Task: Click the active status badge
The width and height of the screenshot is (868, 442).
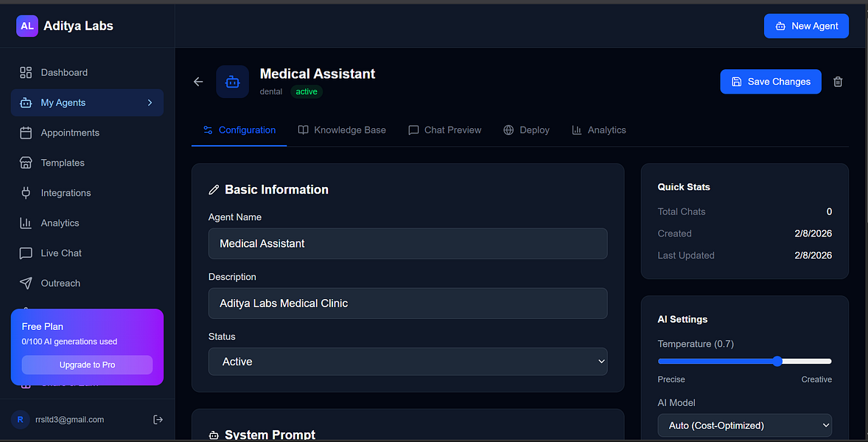Action: pos(307,92)
